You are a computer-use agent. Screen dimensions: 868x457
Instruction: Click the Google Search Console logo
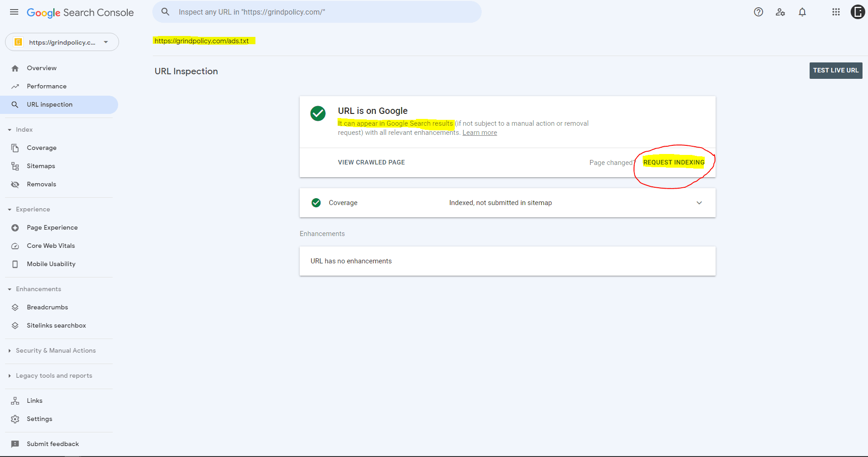[80, 12]
